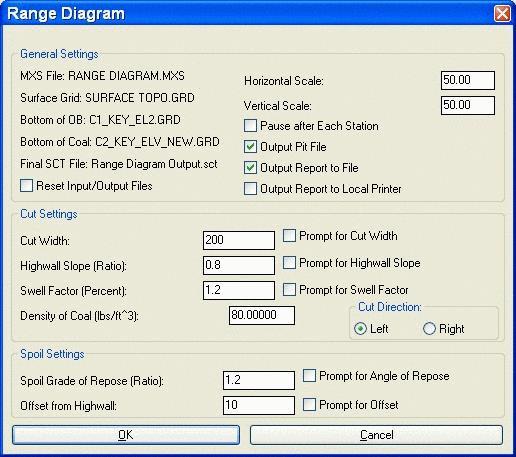Select Left cut direction radio button
The image size is (516, 457).
(x=360, y=329)
